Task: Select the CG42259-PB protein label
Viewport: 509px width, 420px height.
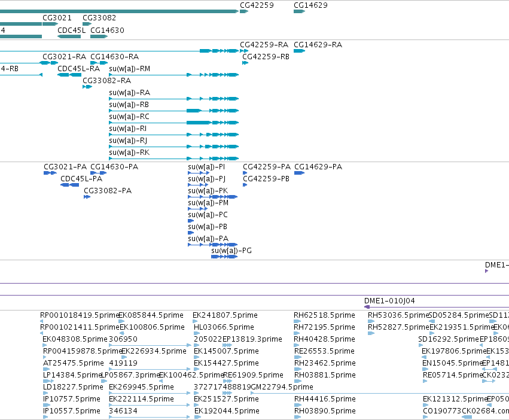Action: pos(266,179)
